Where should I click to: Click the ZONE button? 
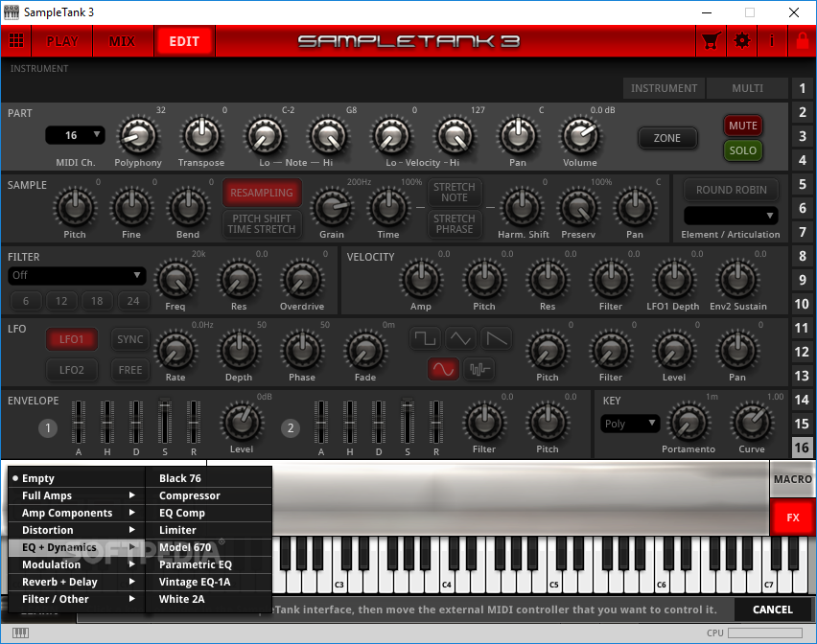pos(667,138)
